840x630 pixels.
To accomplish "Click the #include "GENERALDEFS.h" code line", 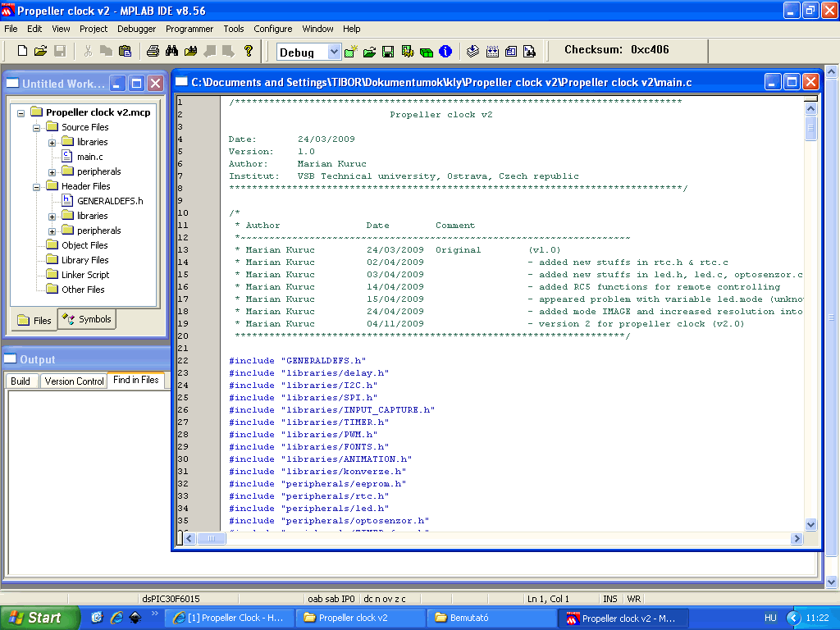I will (x=297, y=361).
